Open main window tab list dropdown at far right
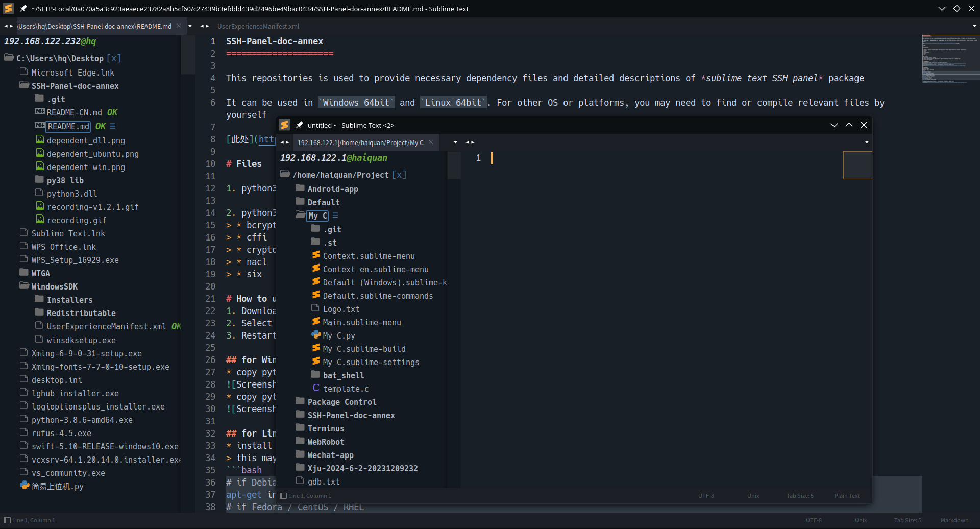Screen dimensions: 980x529 click(x=974, y=26)
